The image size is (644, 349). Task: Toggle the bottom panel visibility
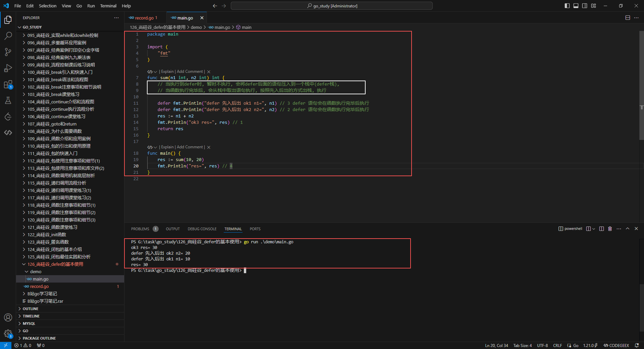tap(576, 6)
